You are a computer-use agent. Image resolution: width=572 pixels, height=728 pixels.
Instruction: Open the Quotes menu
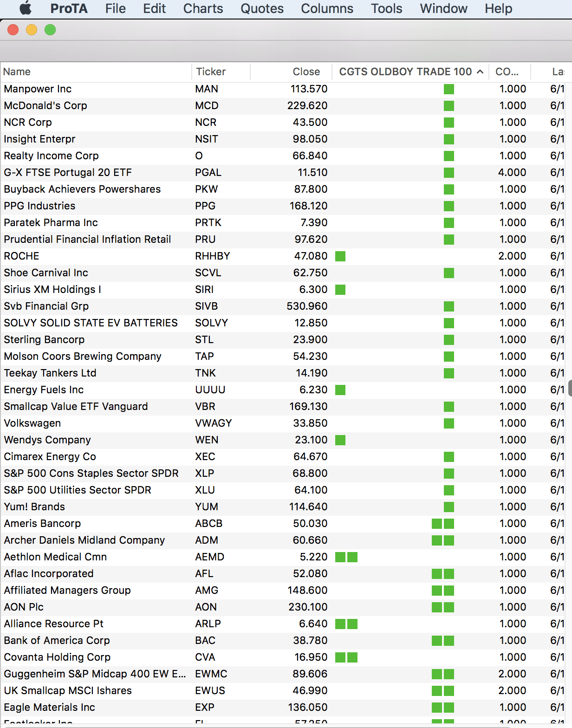(262, 8)
